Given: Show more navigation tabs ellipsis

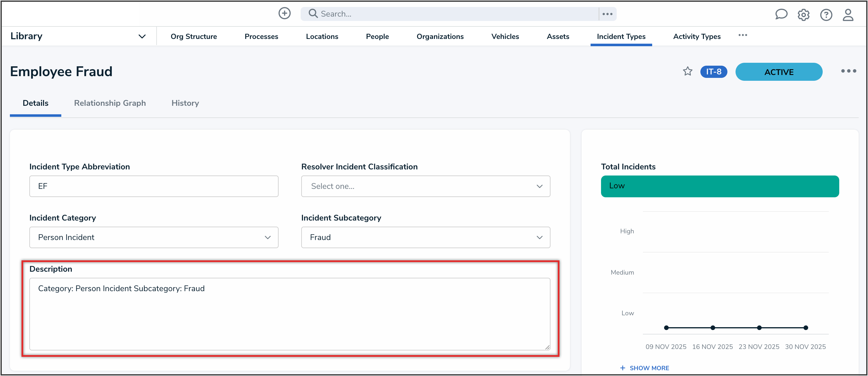Looking at the screenshot, I should [x=743, y=35].
